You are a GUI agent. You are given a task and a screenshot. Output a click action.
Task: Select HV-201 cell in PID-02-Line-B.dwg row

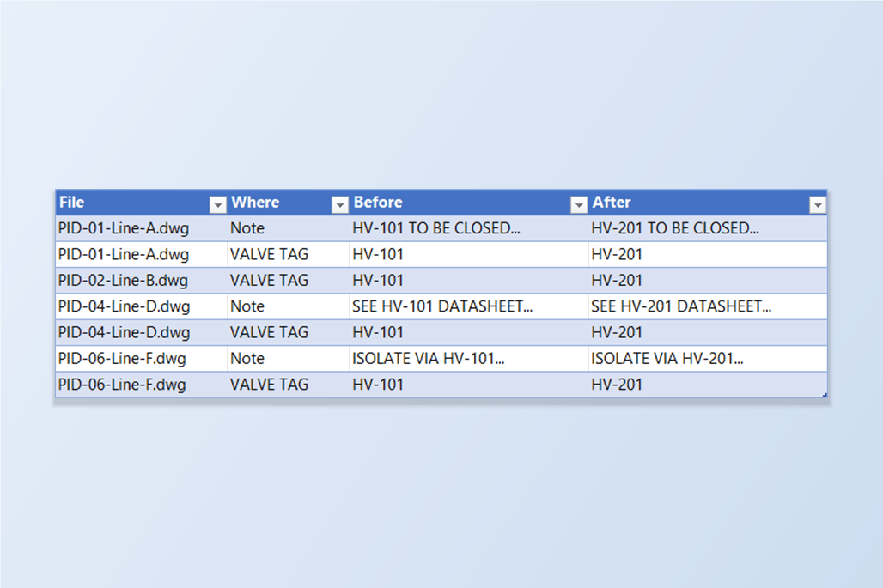[x=708, y=280]
